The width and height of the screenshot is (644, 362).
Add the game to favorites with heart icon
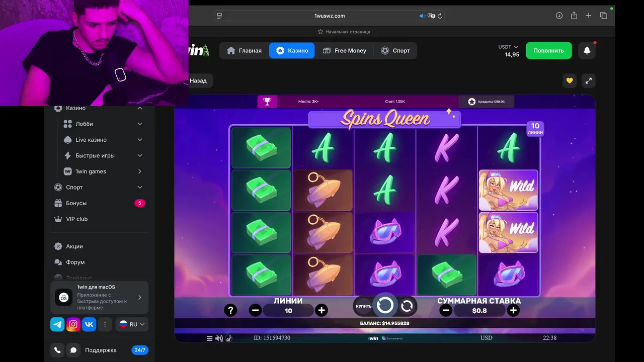[570, 80]
